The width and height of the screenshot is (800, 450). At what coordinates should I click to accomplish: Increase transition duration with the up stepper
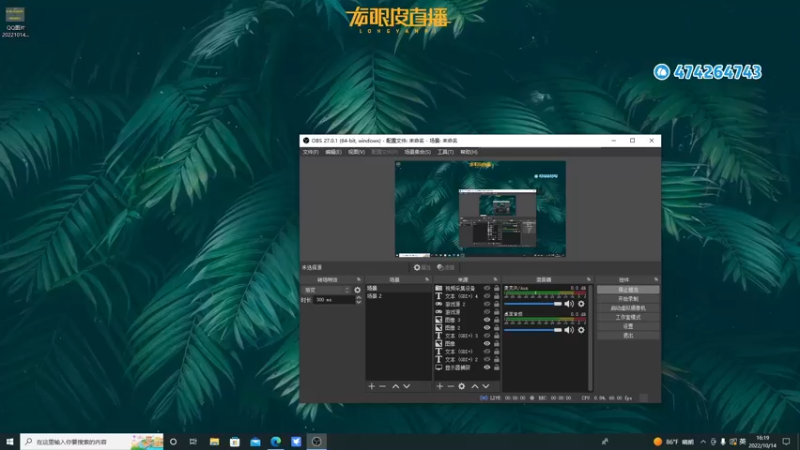coord(359,298)
